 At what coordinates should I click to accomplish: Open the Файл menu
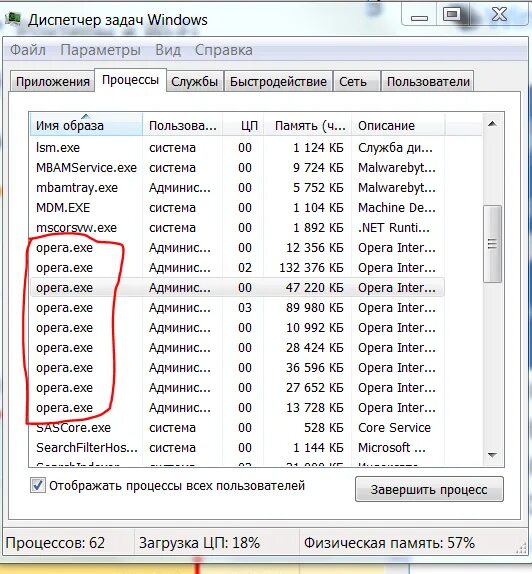[x=28, y=50]
